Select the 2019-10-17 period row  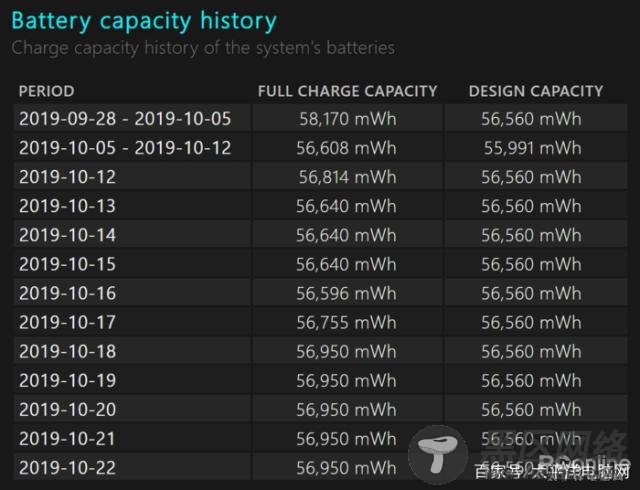click(321, 322)
